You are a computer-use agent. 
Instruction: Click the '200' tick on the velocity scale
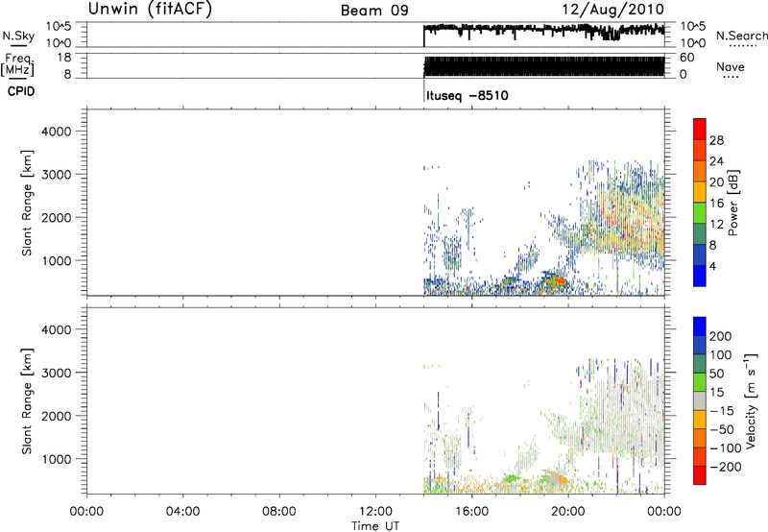coord(721,336)
